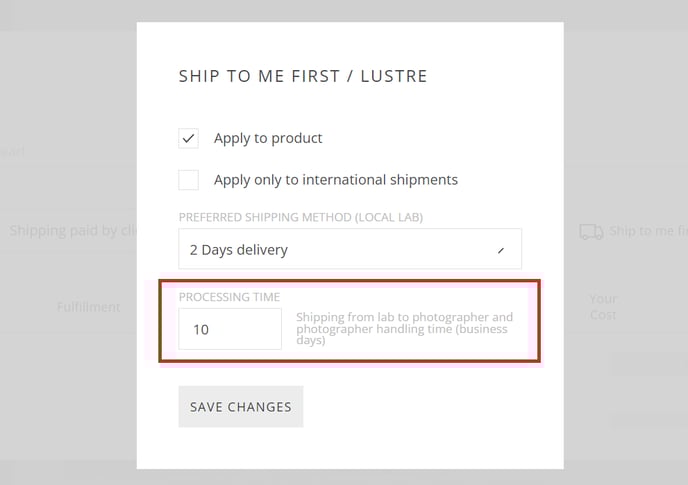Focus the Processing Time field showing 10
Screen dimensions: 688x485
click(230, 329)
